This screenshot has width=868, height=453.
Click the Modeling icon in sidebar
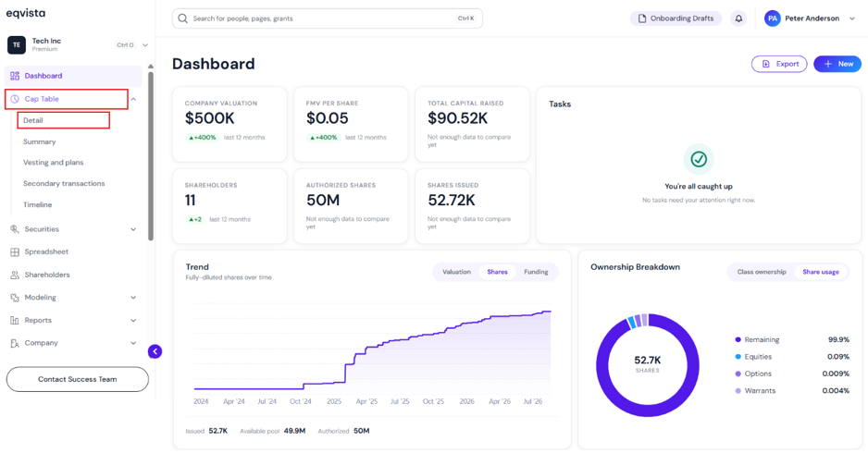click(x=15, y=298)
